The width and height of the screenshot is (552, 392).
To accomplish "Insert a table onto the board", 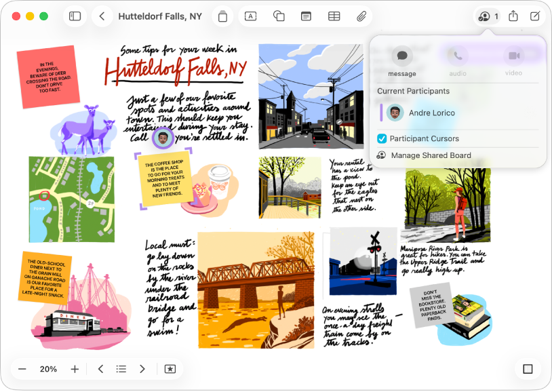I will pos(334,16).
